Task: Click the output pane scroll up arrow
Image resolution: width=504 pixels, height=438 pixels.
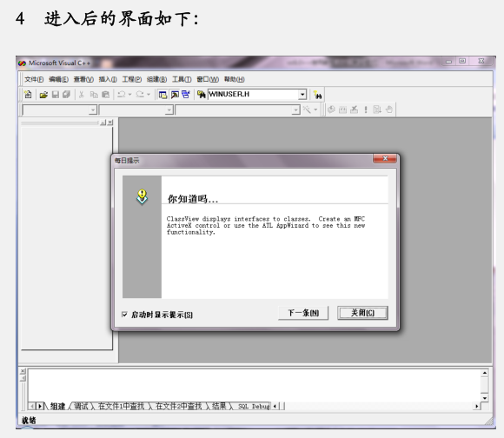Action: coord(484,373)
